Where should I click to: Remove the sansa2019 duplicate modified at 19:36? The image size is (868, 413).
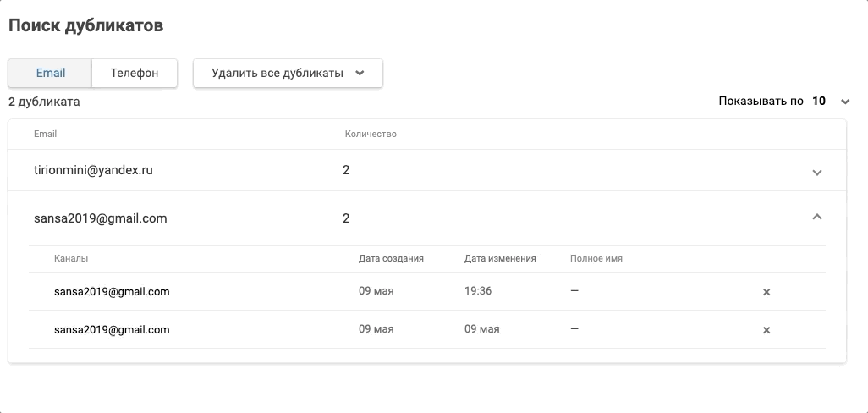766,292
